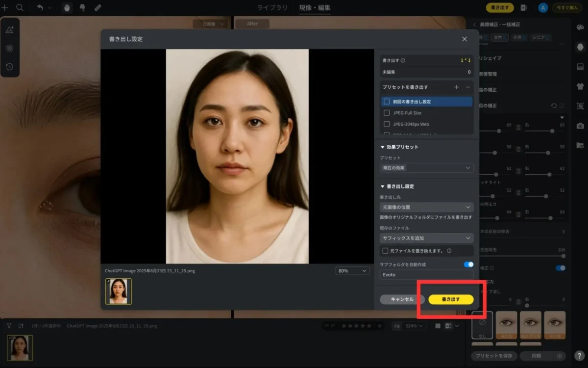Select the 女性 category tab
This screenshot has height=368, width=588.
(x=499, y=37)
